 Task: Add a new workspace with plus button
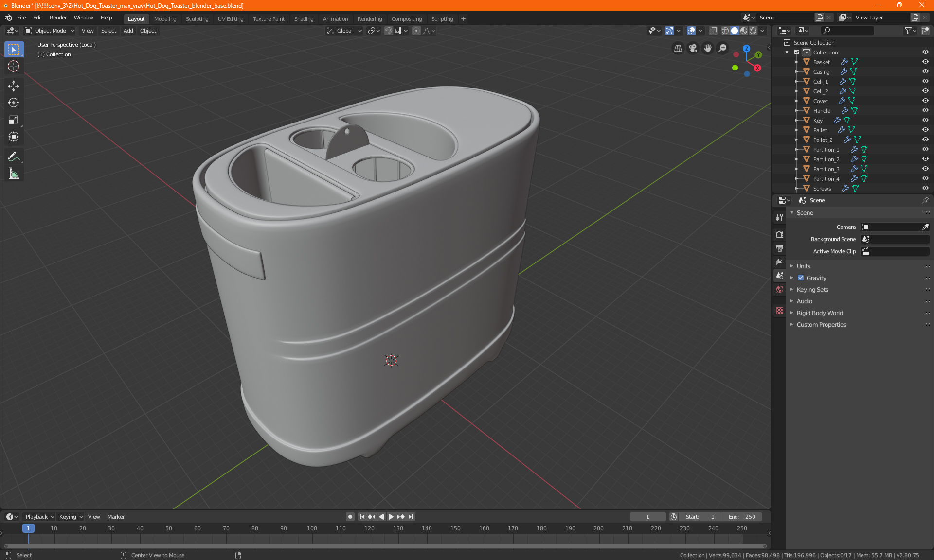(463, 19)
